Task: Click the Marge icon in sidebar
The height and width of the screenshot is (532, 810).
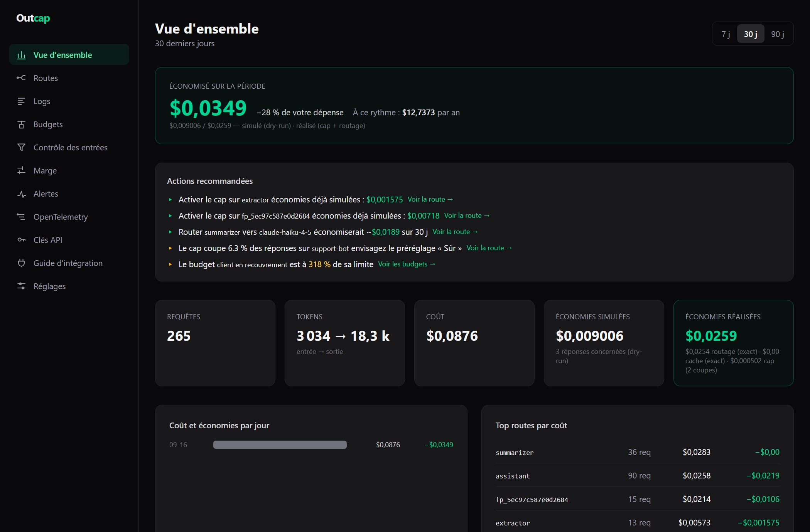Action: click(x=22, y=171)
